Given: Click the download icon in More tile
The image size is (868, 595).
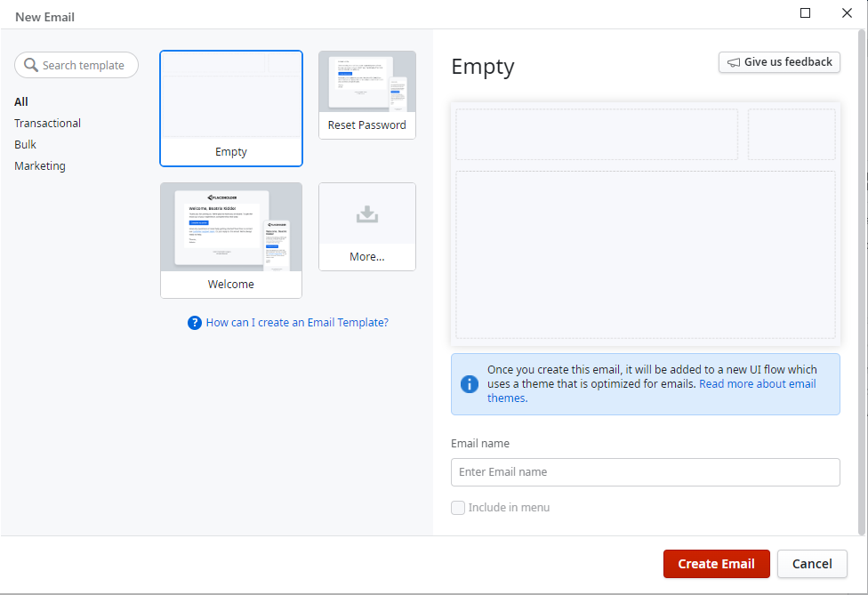Looking at the screenshot, I should (x=367, y=214).
